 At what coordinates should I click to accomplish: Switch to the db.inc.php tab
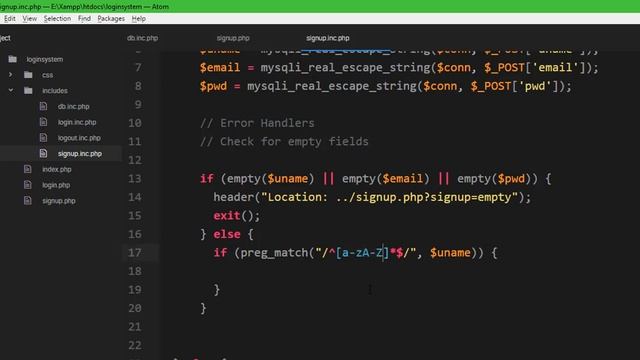pos(142,38)
